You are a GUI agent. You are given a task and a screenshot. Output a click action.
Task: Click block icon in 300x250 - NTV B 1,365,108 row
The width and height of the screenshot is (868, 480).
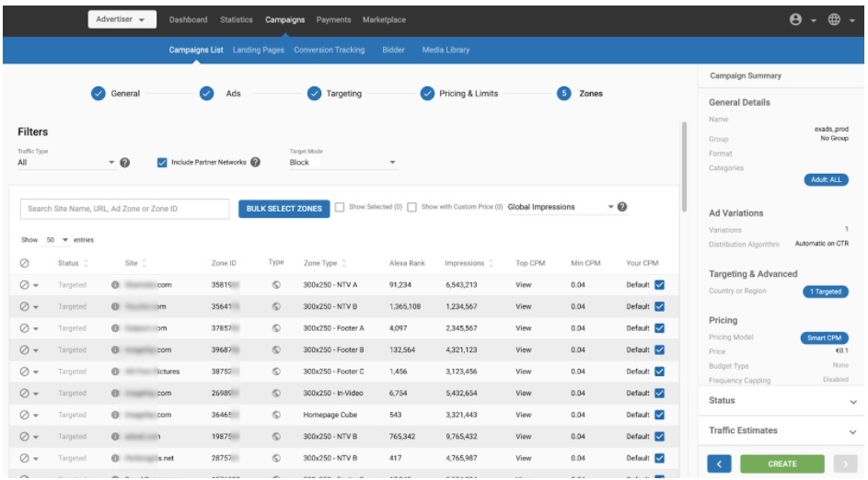click(24, 306)
